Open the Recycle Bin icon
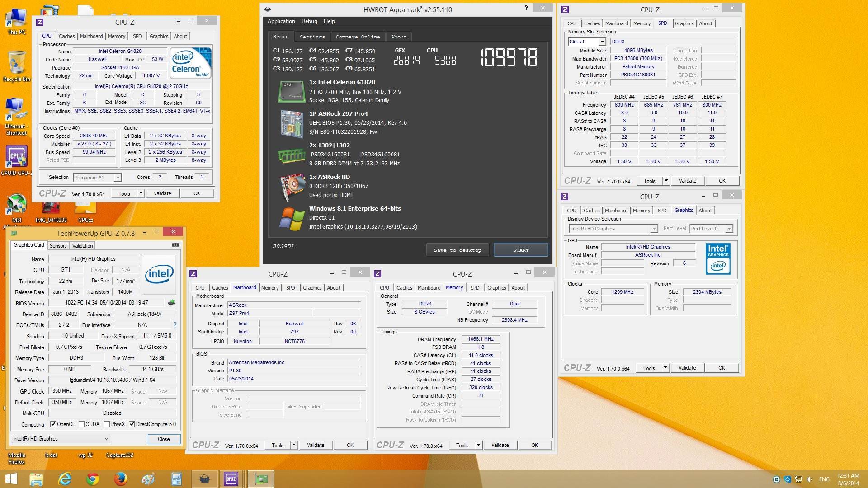Image resolution: width=868 pixels, height=488 pixels. pos(16,66)
